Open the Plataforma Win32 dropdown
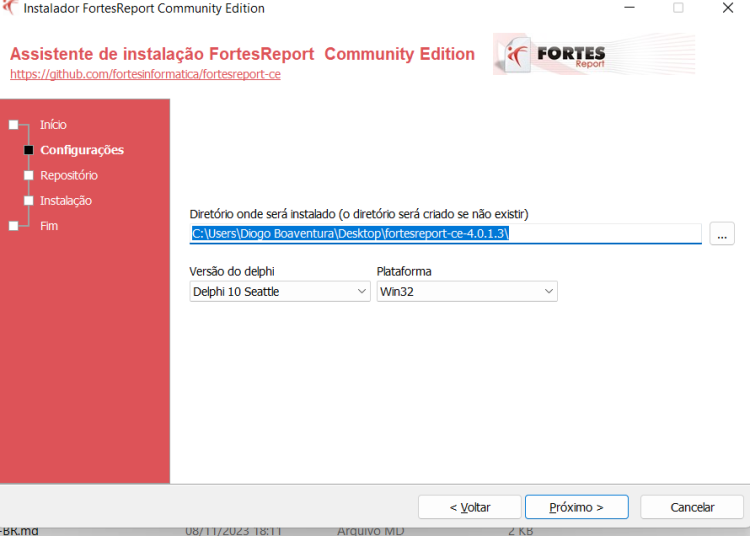 pyautogui.click(x=467, y=291)
